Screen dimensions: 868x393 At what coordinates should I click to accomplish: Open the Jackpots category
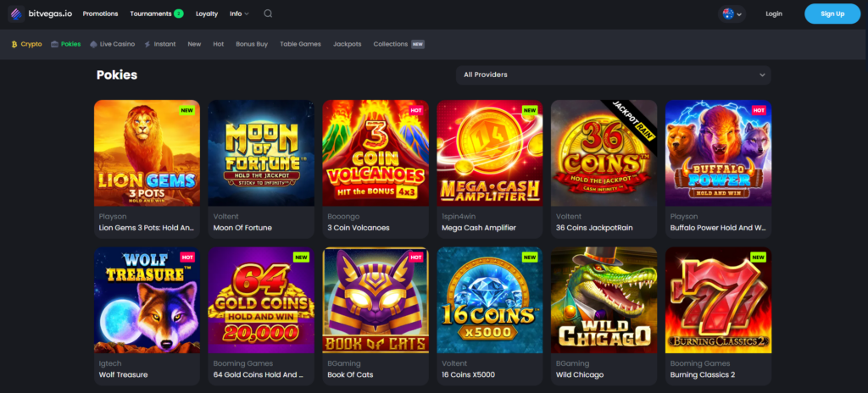pyautogui.click(x=347, y=44)
